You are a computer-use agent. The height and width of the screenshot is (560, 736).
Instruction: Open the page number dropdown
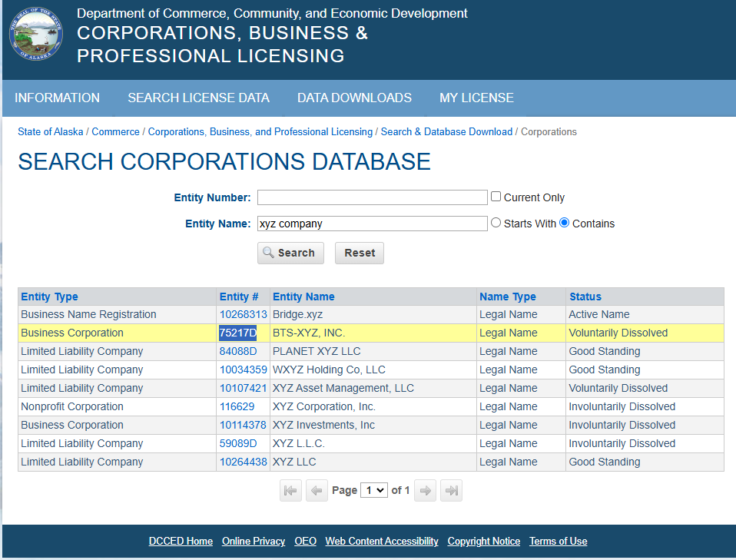click(x=374, y=490)
